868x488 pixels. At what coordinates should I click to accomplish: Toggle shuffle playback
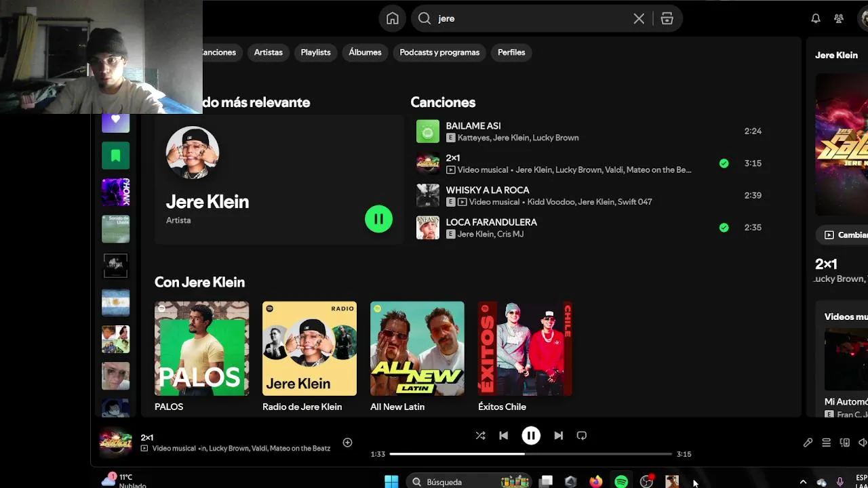480,436
